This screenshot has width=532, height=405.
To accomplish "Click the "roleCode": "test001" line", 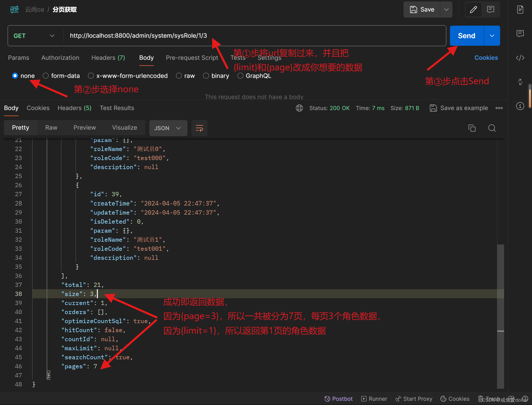I will [129, 248].
